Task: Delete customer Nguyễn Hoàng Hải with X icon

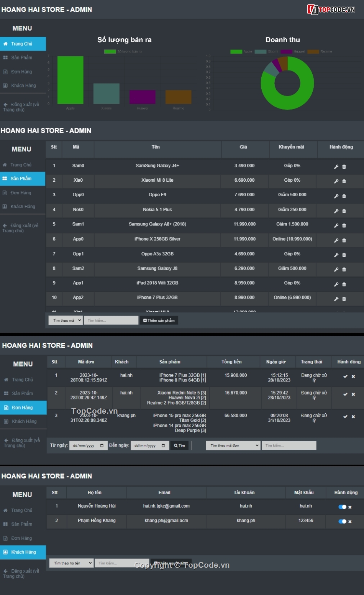Action: (x=350, y=507)
